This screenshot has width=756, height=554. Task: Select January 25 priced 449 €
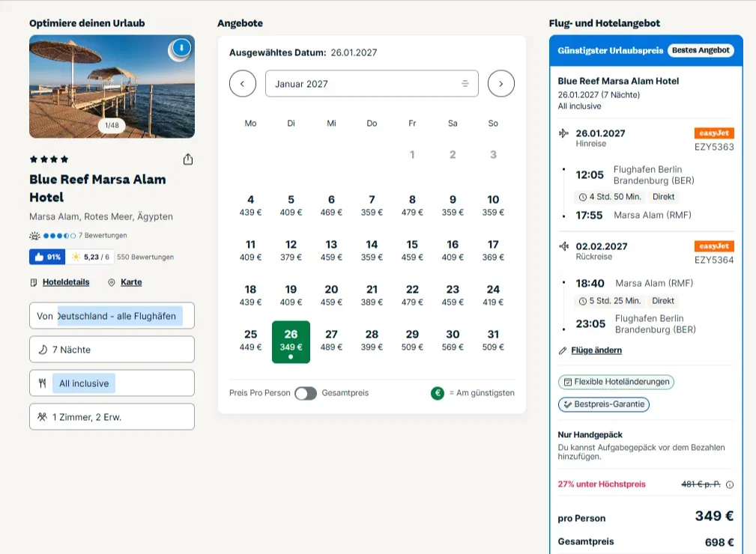[250, 340]
